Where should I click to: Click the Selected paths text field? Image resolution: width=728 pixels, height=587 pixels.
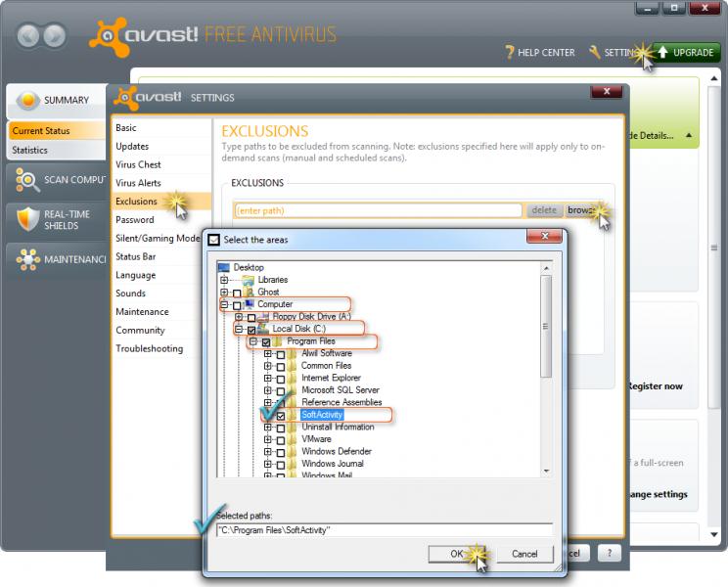[385, 530]
